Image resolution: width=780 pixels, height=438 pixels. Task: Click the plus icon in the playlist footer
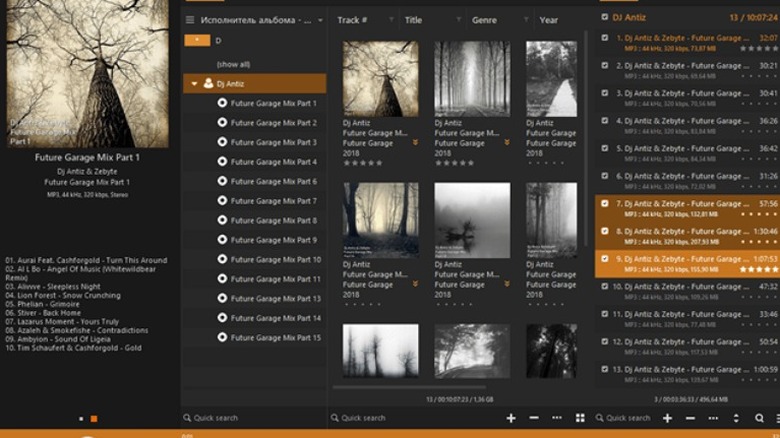[667, 418]
